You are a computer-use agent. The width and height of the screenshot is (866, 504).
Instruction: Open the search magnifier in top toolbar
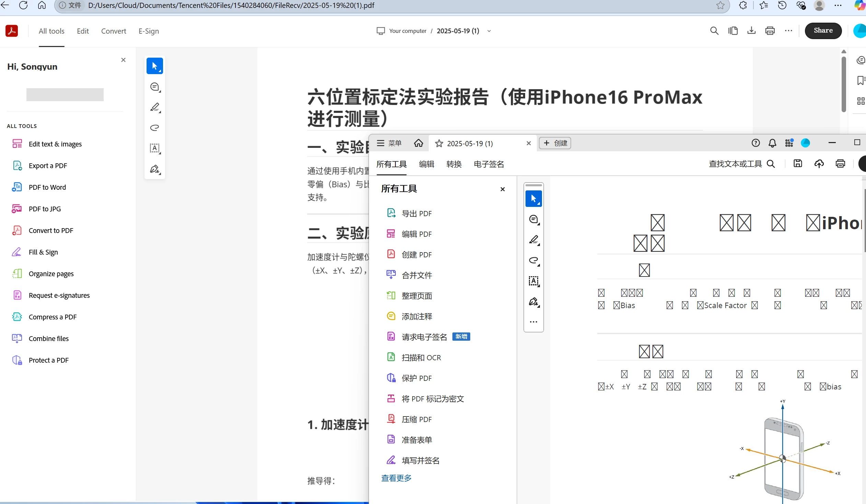pyautogui.click(x=714, y=31)
